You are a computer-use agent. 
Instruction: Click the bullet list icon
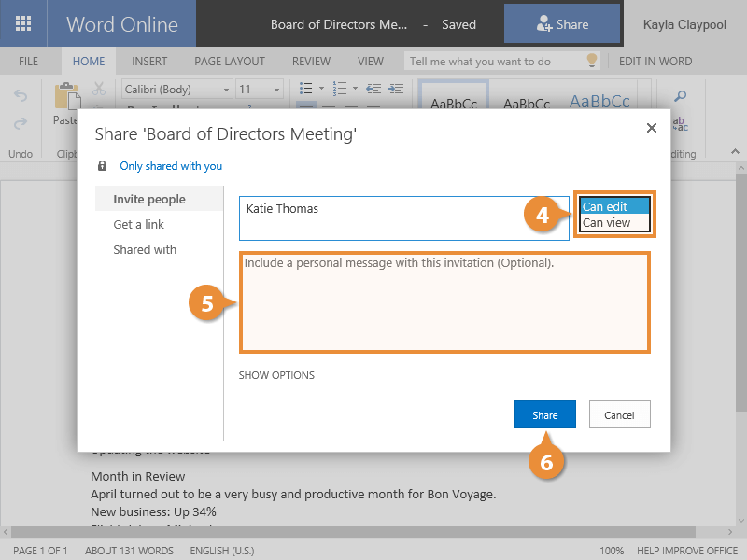(x=304, y=89)
